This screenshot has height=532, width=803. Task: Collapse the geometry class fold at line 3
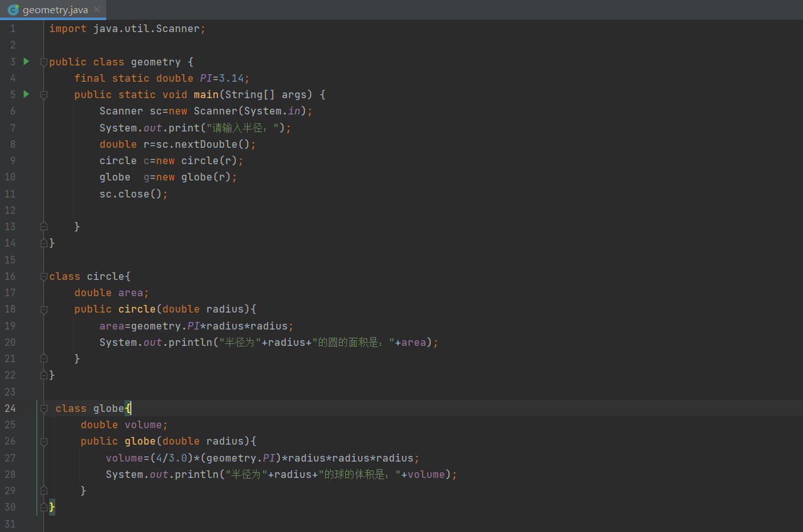tap(43, 62)
